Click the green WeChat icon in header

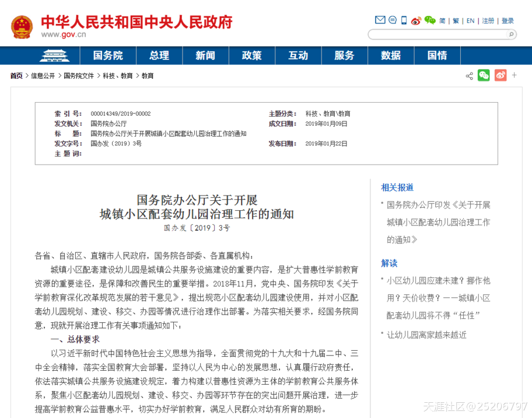click(430, 20)
